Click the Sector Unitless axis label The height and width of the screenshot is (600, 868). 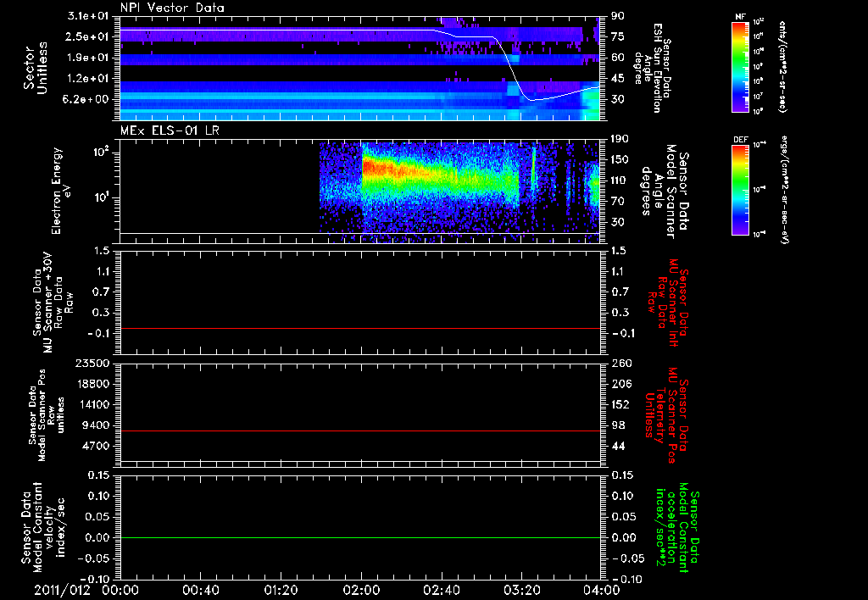click(x=34, y=66)
